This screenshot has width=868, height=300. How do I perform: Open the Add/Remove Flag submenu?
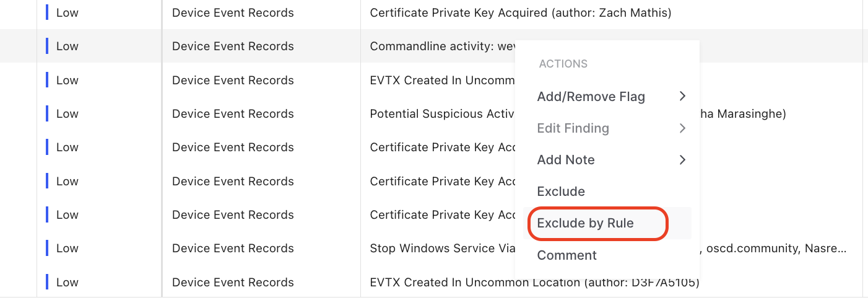591,97
